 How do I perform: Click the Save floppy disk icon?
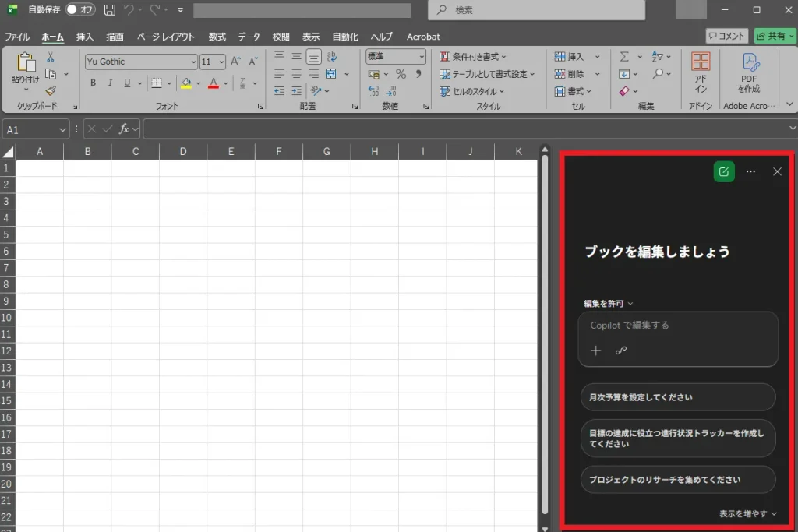click(x=109, y=9)
